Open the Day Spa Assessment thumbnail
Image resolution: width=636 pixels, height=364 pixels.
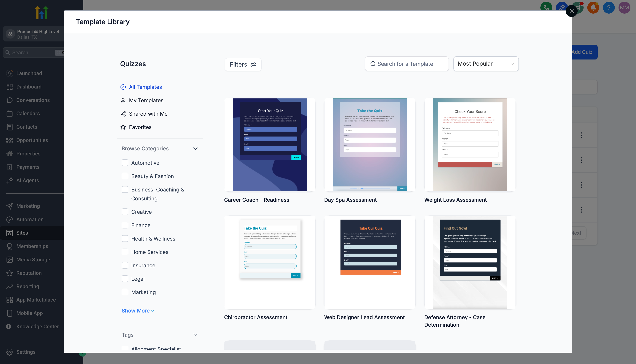click(370, 145)
